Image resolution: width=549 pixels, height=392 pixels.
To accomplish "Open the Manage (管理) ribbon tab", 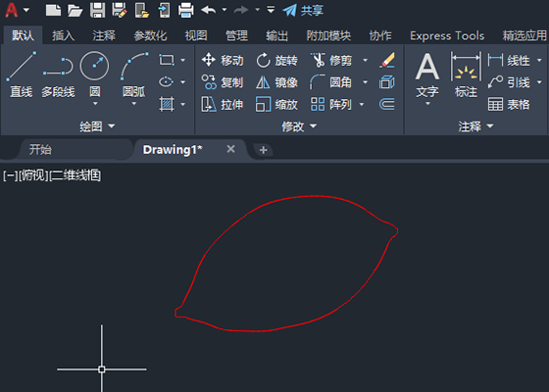I will [x=236, y=35].
